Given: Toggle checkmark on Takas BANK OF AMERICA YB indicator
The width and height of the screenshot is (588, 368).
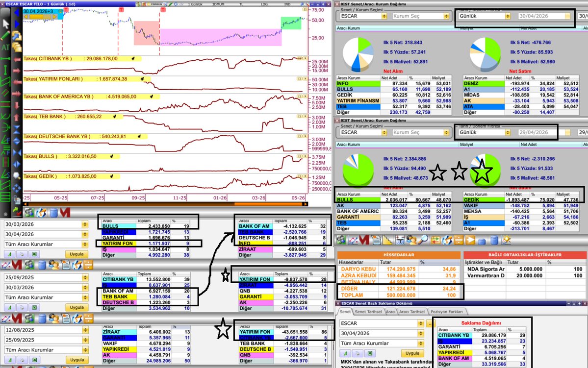Looking at the screenshot, I should point(151,97).
